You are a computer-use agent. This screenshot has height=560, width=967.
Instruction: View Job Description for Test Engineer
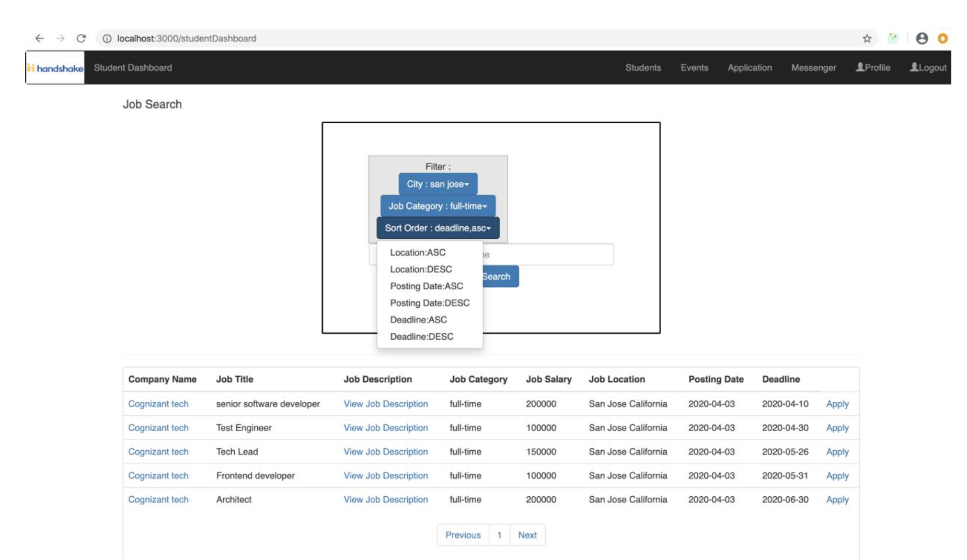(x=386, y=427)
